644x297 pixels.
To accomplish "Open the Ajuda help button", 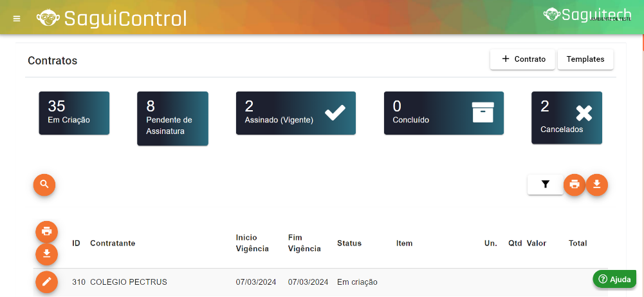I will point(614,279).
